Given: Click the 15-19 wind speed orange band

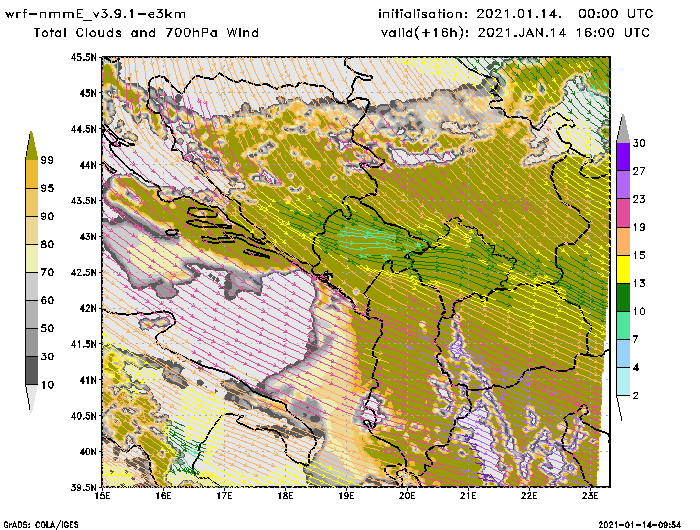Looking at the screenshot, I should pos(623,241).
